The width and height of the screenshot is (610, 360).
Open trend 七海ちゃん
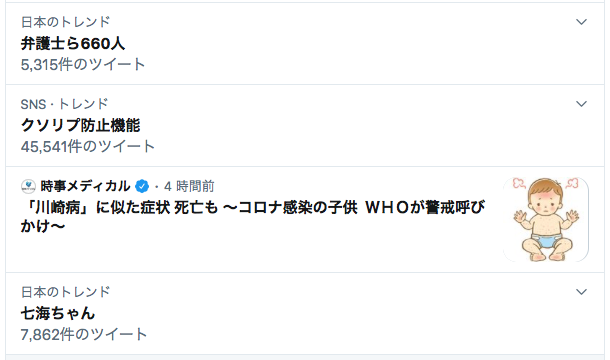coord(58,313)
